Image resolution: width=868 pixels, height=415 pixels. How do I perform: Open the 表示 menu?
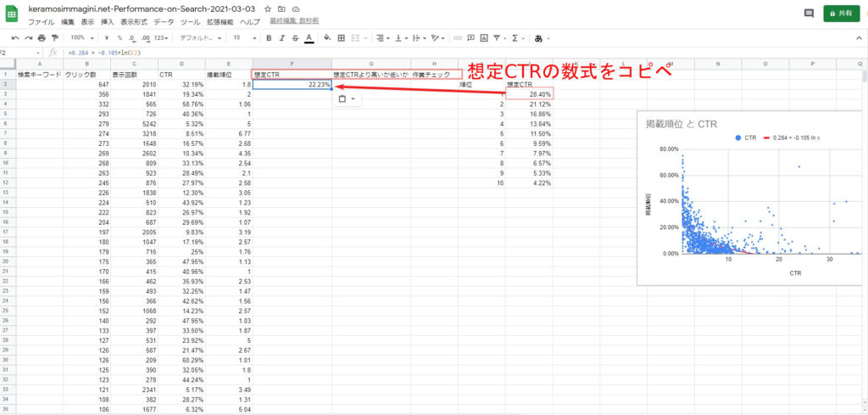(87, 22)
